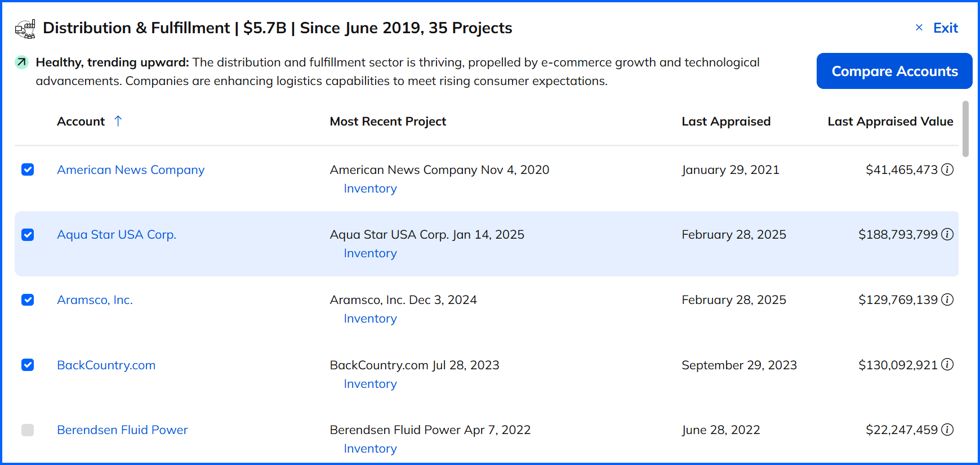Viewport: 980px width, 465px height.
Task: Open the Inventory link under BackCountry.com project
Action: tap(370, 384)
